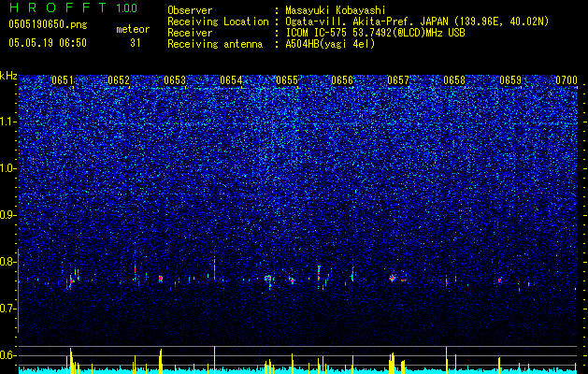Click the 0659 time marker

(x=510, y=80)
